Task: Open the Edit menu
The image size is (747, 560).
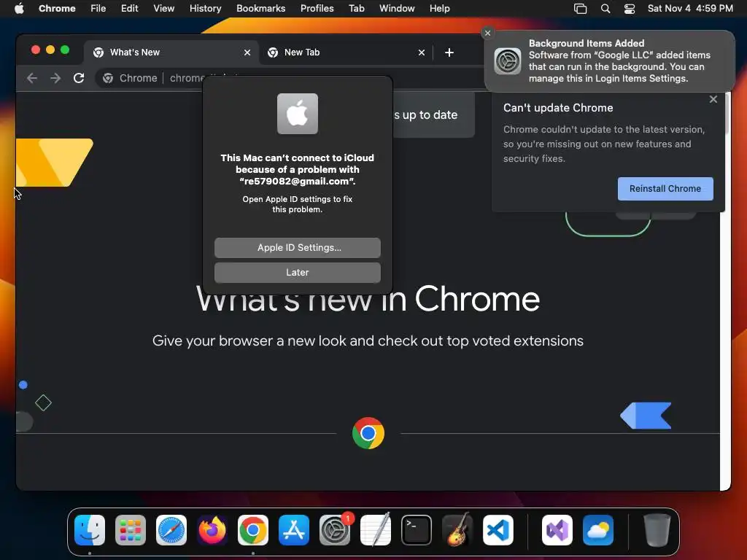Action: coord(129,9)
